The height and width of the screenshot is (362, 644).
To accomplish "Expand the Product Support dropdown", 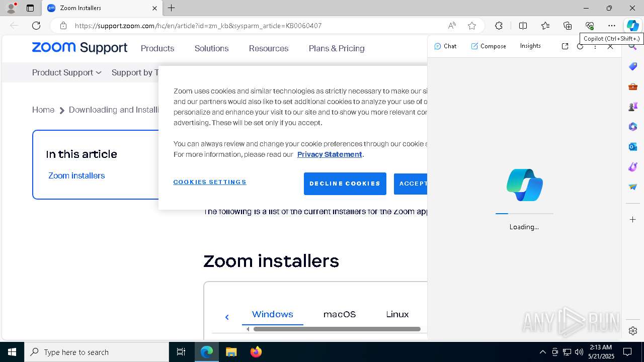I will pyautogui.click(x=67, y=72).
